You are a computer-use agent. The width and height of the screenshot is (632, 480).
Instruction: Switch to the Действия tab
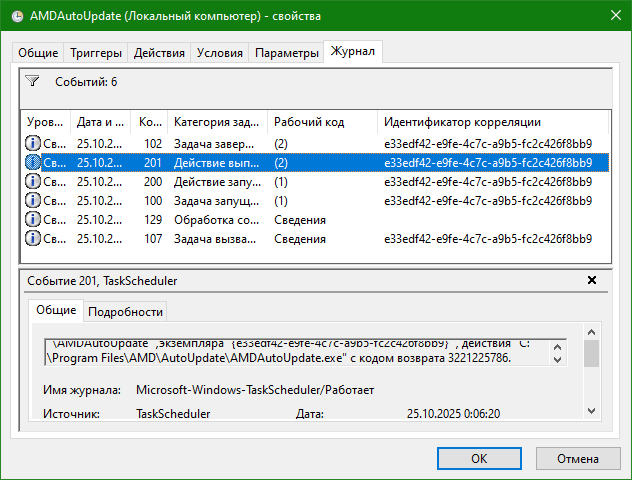(159, 53)
